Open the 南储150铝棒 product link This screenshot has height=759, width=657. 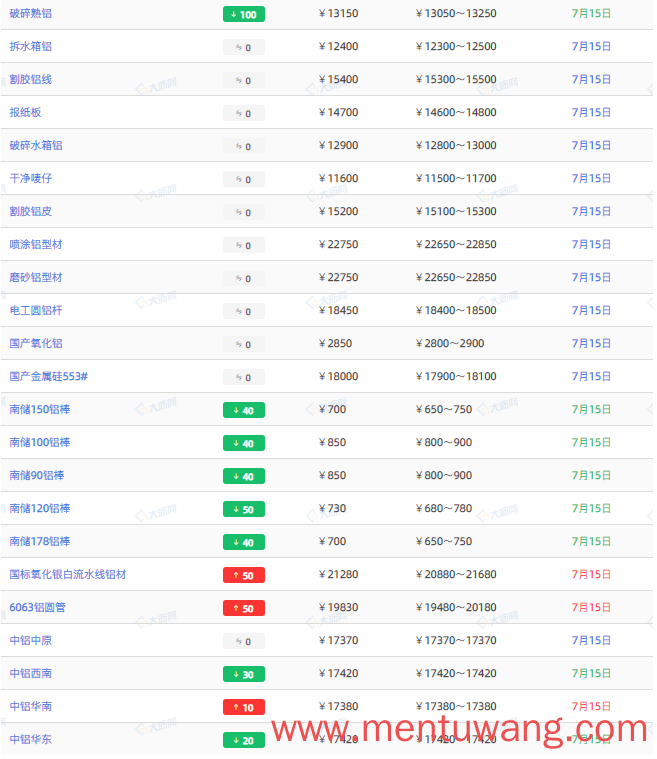point(40,409)
